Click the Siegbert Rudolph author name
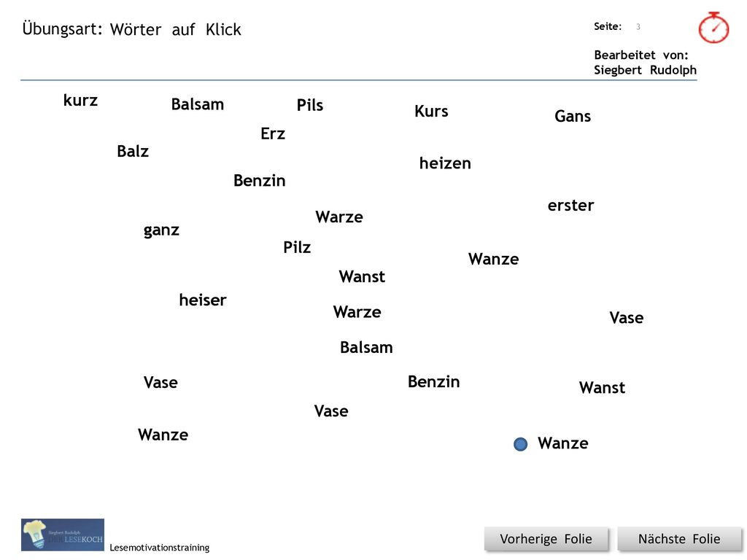The height and width of the screenshot is (560, 747). coord(645,70)
